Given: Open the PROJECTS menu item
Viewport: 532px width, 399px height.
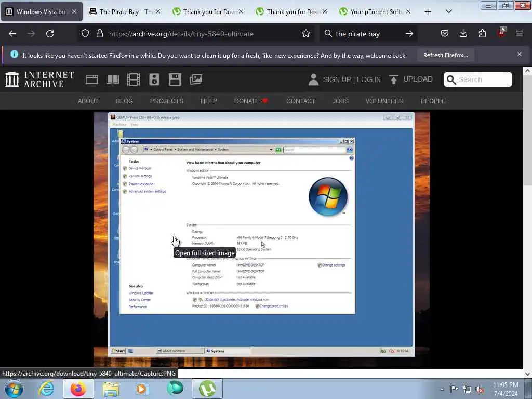Looking at the screenshot, I should pos(167,101).
